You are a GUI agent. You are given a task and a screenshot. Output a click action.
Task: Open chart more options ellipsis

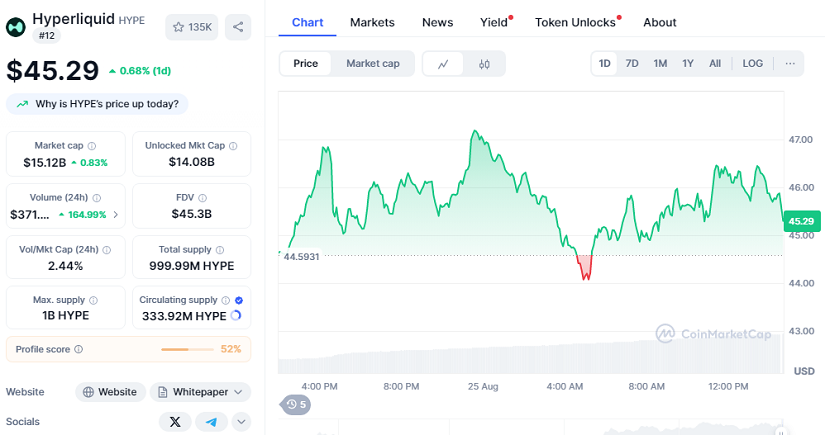(790, 64)
